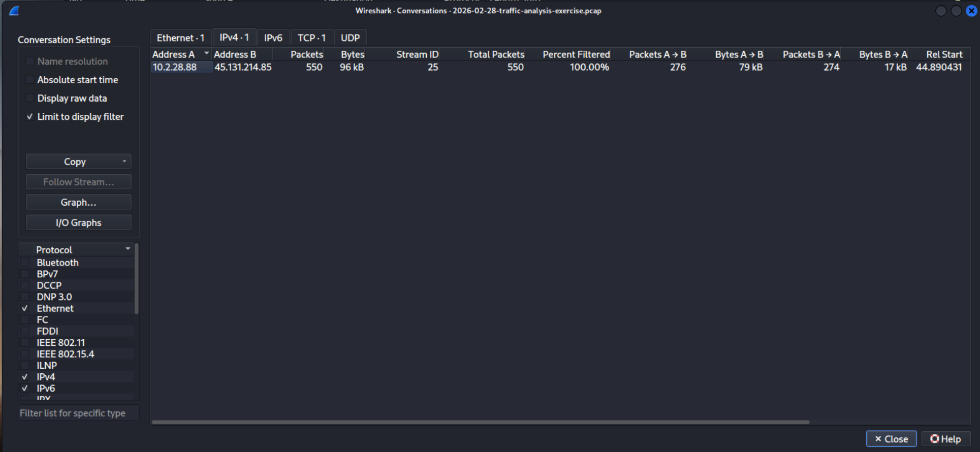Click the Close button
The width and height of the screenshot is (980, 452).
[891, 439]
